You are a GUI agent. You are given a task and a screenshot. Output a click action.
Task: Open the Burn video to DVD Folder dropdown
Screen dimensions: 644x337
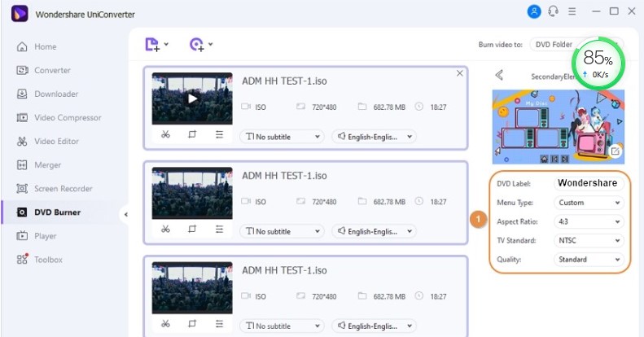tap(576, 44)
